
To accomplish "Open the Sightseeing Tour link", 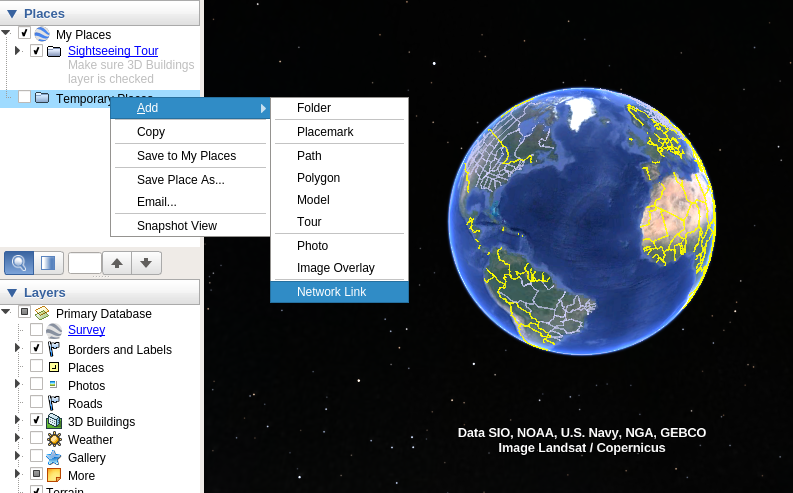I will click(x=113, y=51).
